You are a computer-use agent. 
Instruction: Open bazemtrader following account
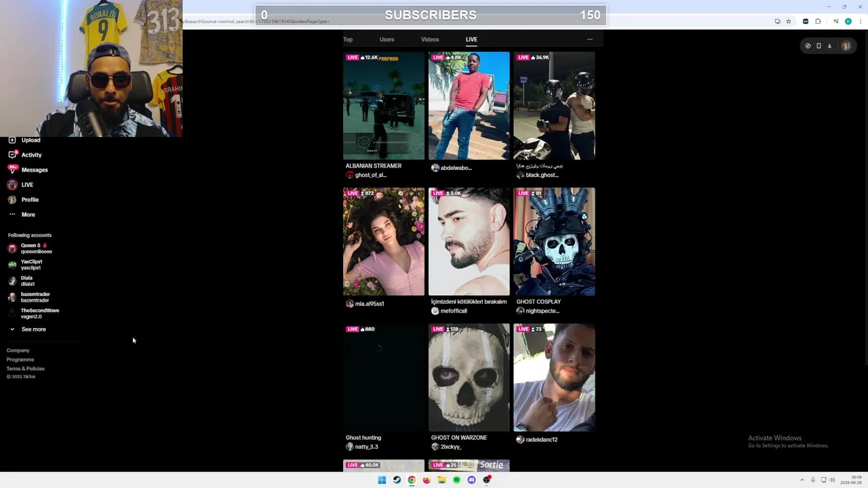(28, 297)
